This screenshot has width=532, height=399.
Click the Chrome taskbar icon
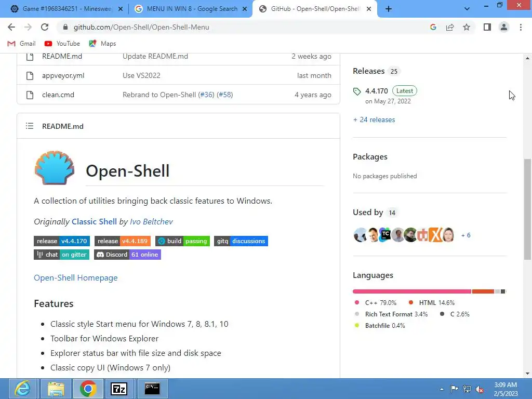[x=88, y=389]
